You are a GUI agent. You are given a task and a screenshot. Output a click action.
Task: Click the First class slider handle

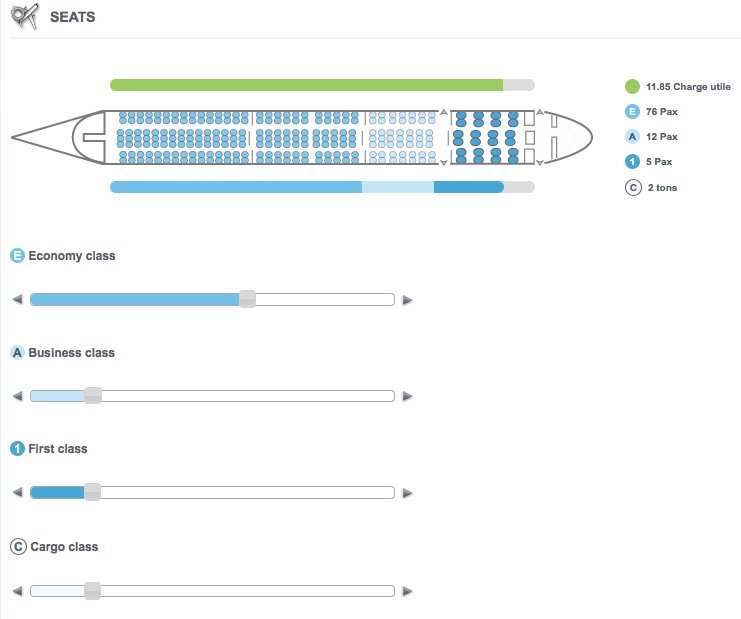pos(92,492)
